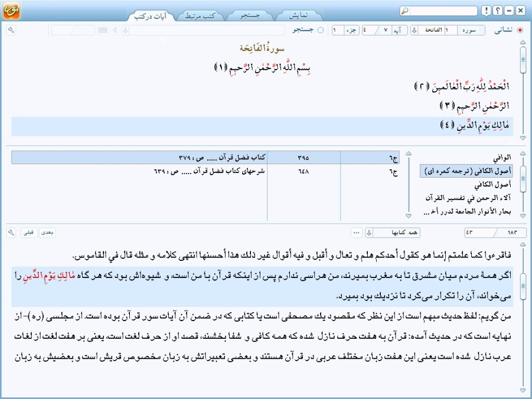Click the book list scroll-down arrow
532x399 pixels.
click(x=523, y=216)
